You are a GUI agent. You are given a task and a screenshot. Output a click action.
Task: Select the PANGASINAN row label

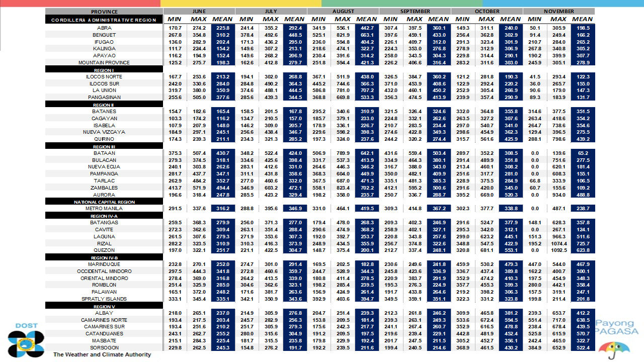[x=104, y=98]
